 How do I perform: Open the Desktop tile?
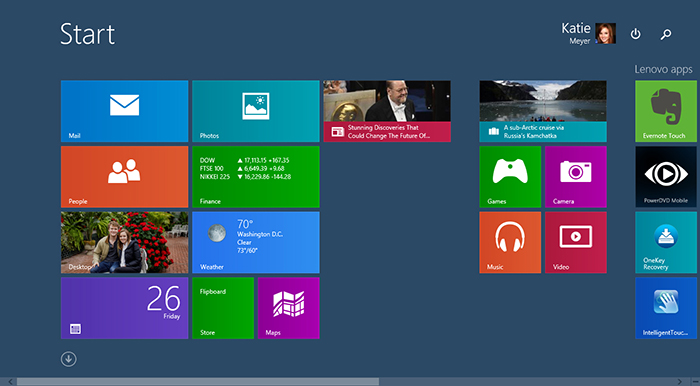click(125, 242)
